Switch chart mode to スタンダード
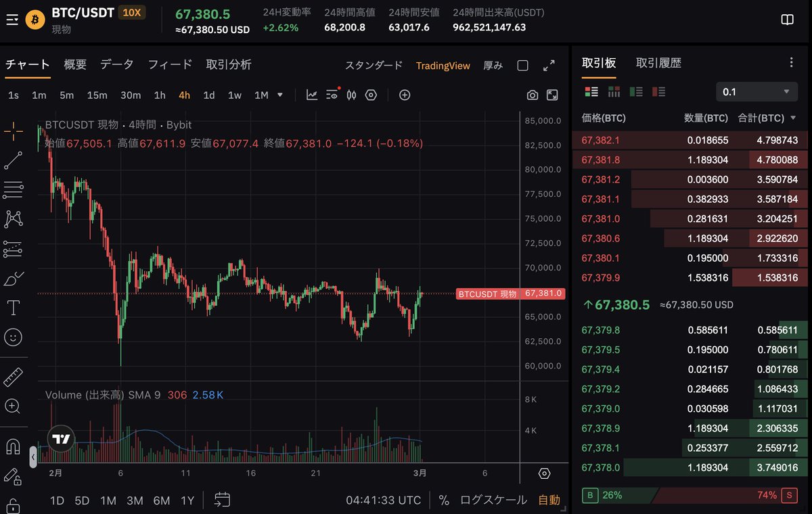 (374, 66)
